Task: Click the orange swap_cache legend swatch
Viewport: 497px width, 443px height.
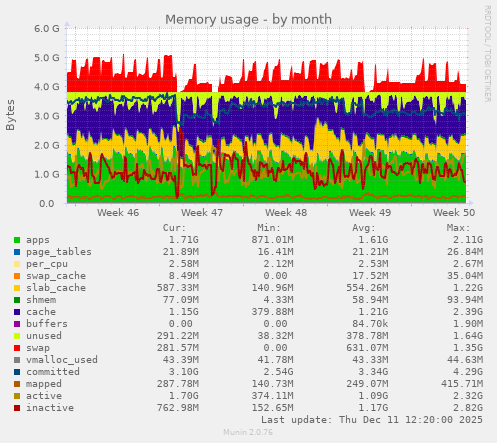Action: pyautogui.click(x=17, y=276)
